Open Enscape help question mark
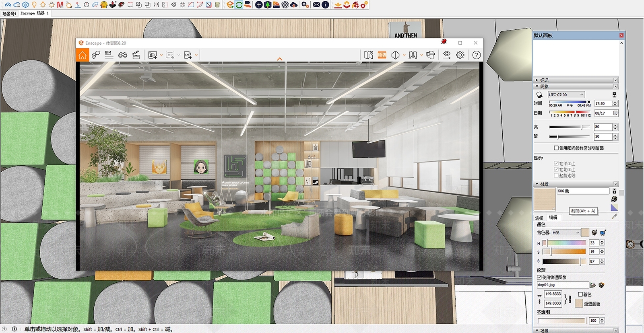 (477, 55)
